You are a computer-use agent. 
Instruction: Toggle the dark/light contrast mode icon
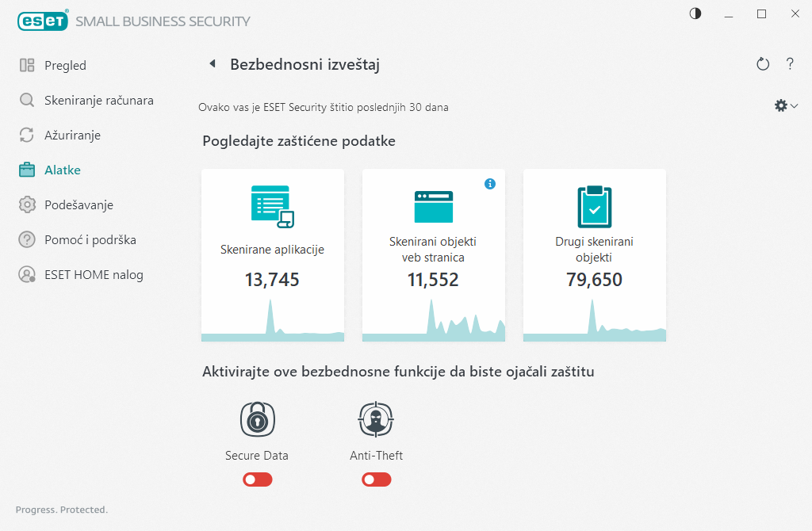695,14
